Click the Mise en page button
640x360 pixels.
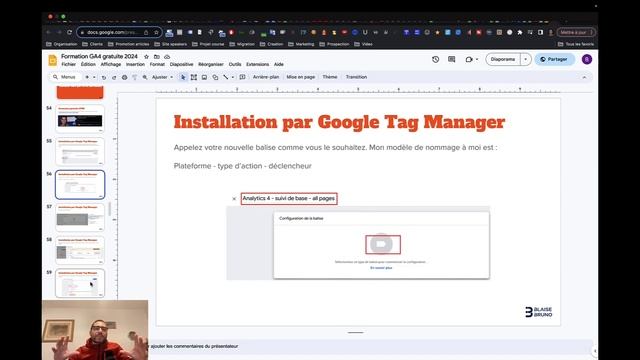(301, 77)
